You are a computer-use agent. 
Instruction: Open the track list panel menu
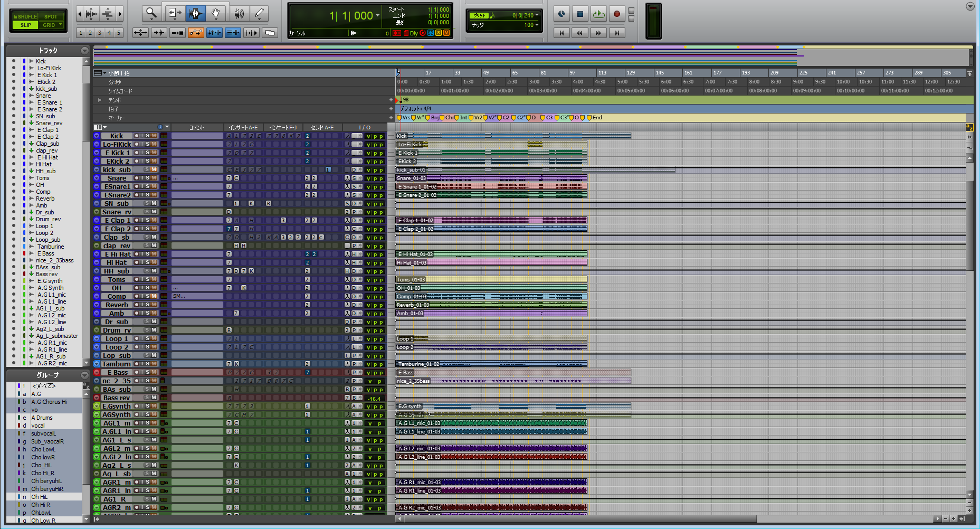(84, 51)
